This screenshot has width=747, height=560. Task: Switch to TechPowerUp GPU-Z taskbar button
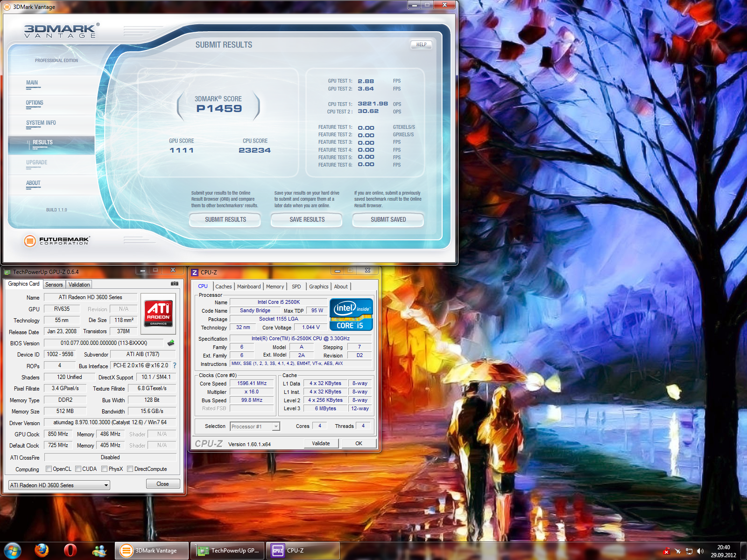pyautogui.click(x=228, y=551)
